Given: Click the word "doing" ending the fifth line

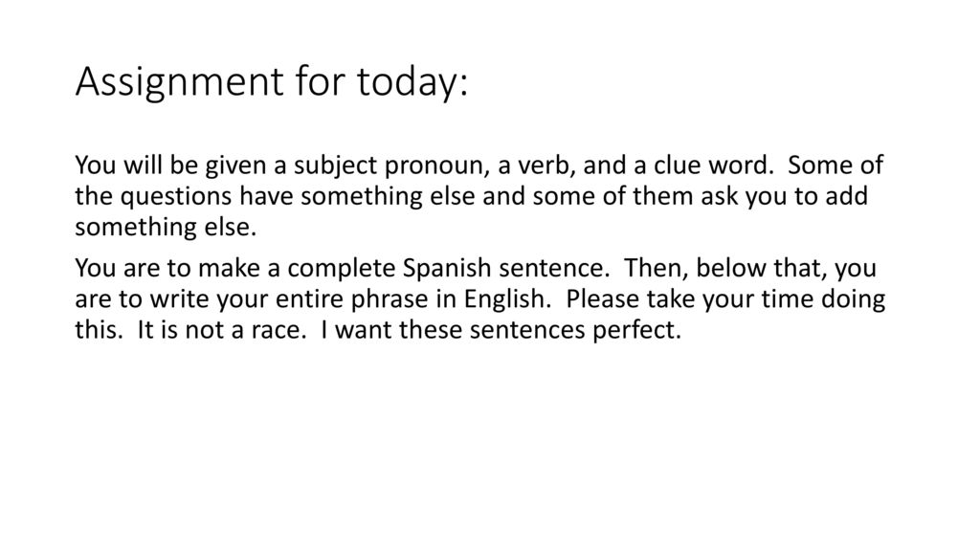Looking at the screenshot, I should coord(853,299).
